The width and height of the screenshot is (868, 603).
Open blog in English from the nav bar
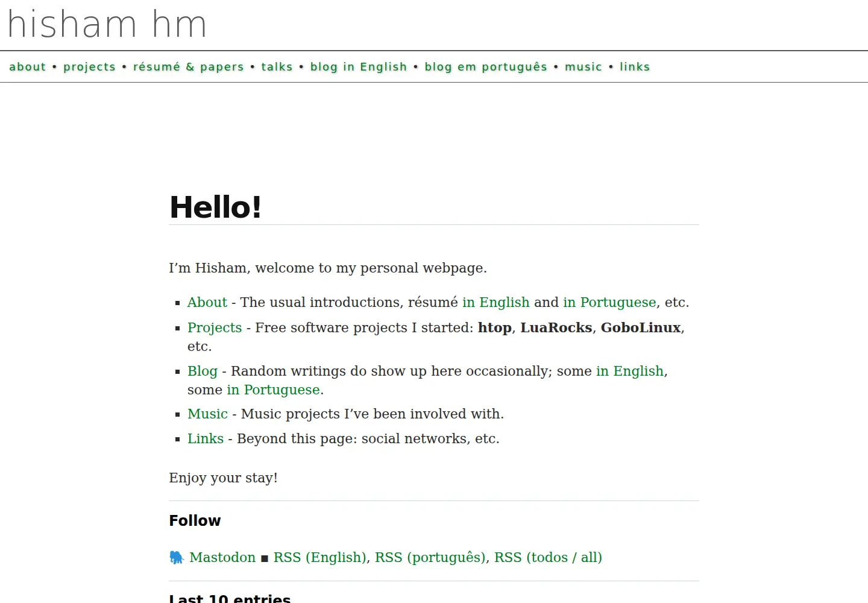(359, 67)
